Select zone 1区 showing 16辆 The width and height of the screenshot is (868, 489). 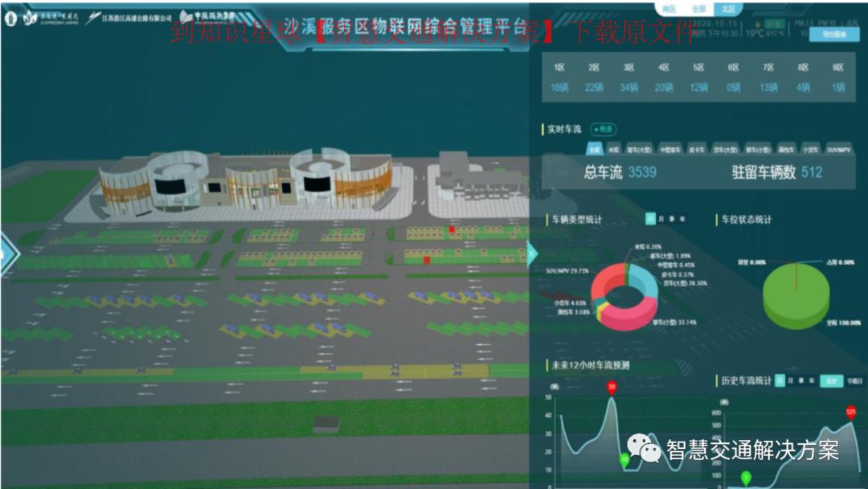coord(557,76)
